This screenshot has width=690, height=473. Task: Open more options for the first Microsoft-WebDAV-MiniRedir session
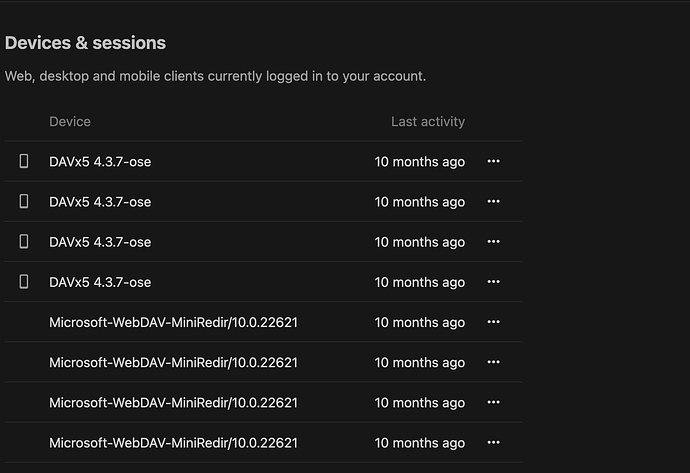coord(493,322)
